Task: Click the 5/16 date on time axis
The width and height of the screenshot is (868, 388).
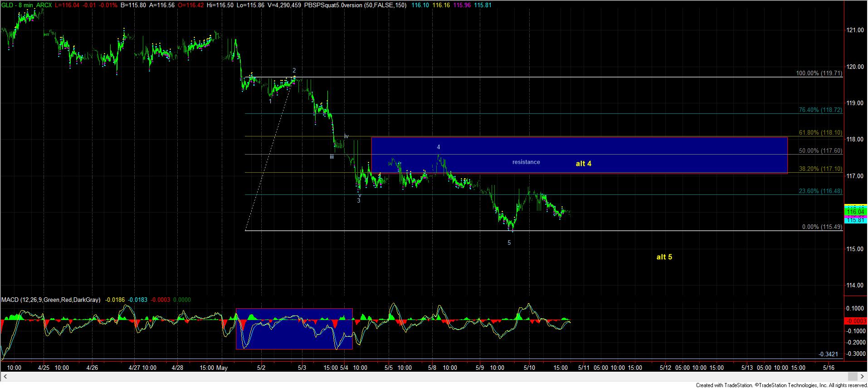Action: (829, 368)
